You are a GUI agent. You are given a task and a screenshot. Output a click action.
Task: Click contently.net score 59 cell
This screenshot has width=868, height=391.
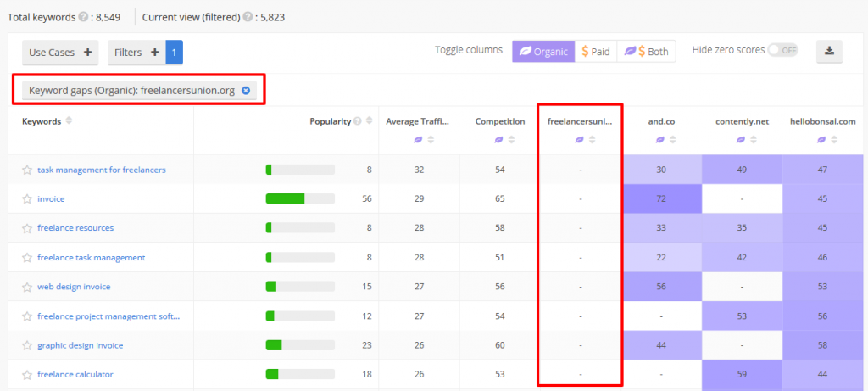pyautogui.click(x=742, y=375)
